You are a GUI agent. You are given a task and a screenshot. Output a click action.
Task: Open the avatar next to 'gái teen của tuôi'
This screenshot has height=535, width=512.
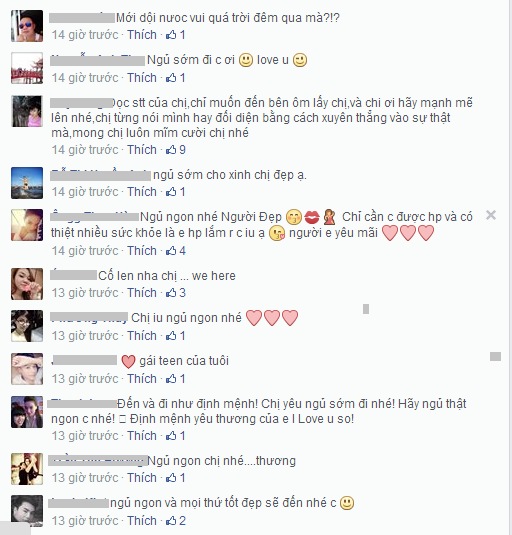coord(27,369)
